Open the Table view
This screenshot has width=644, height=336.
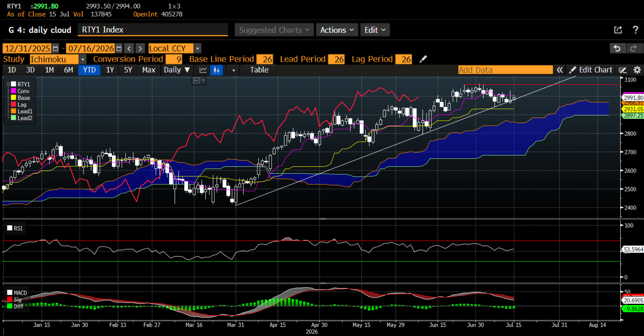(x=259, y=70)
